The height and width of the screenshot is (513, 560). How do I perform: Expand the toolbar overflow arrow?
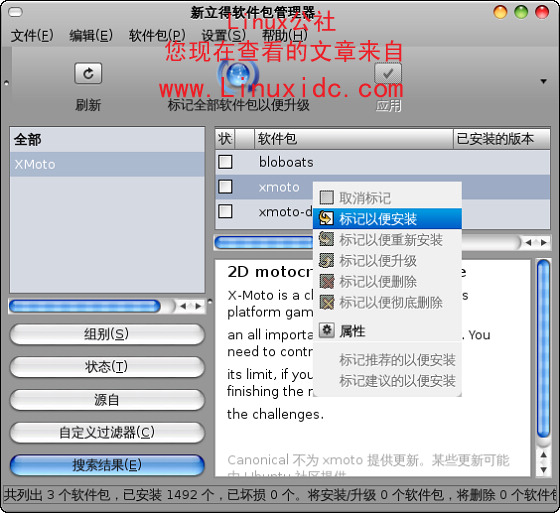pyautogui.click(x=543, y=81)
